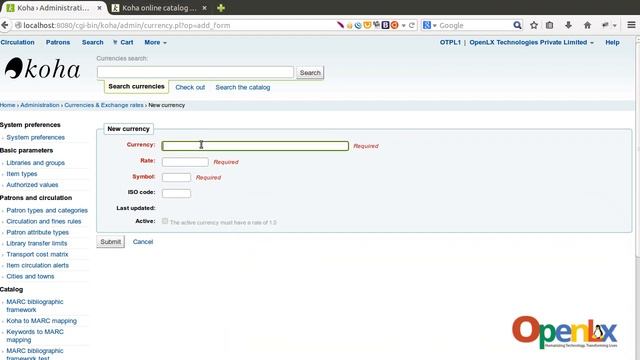This screenshot has width=640, height=360.
Task: Open Transport cost matrix
Action: pos(37,255)
